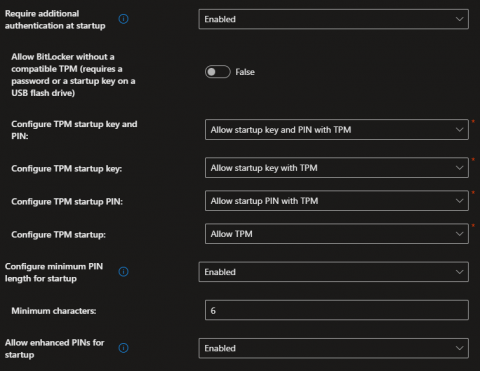The height and width of the screenshot is (371, 480).
Task: Show info for Configure minimum PIN length
Action: pyautogui.click(x=123, y=272)
